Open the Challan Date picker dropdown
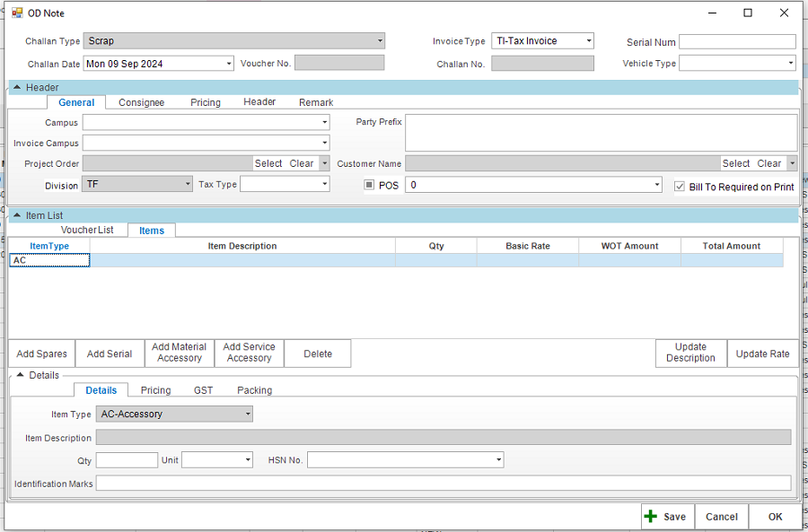This screenshot has height=532, width=808. pyautogui.click(x=228, y=64)
